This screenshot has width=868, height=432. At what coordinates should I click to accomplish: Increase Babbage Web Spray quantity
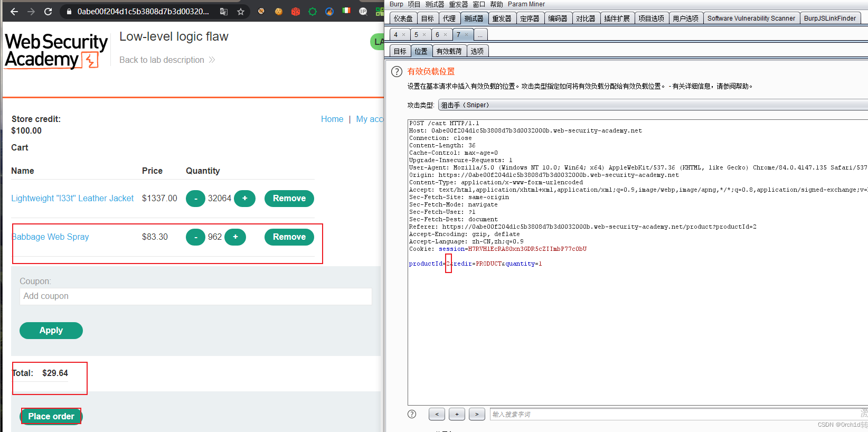coord(235,237)
